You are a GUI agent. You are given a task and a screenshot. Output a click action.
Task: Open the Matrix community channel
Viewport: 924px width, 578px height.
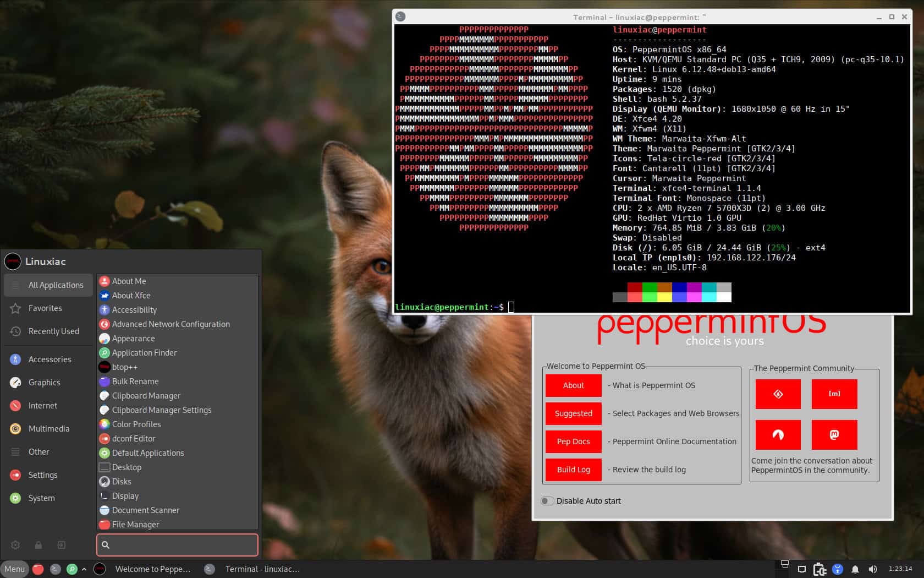click(834, 394)
